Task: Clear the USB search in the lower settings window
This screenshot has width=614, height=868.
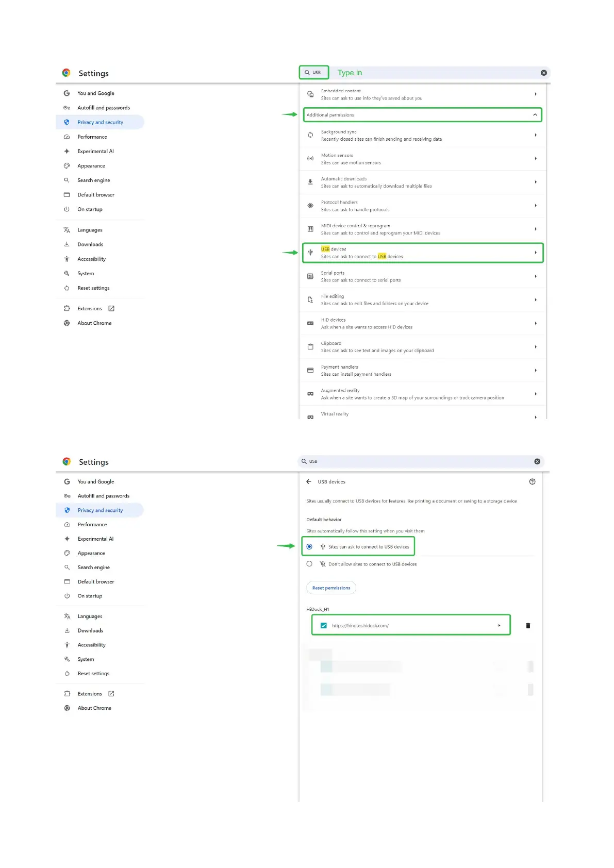Action: pos(537,461)
